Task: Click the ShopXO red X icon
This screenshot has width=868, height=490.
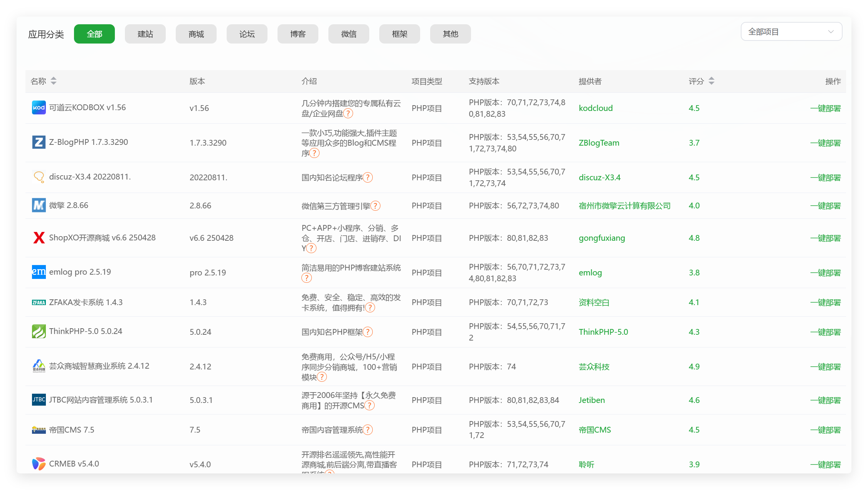Action: click(39, 238)
